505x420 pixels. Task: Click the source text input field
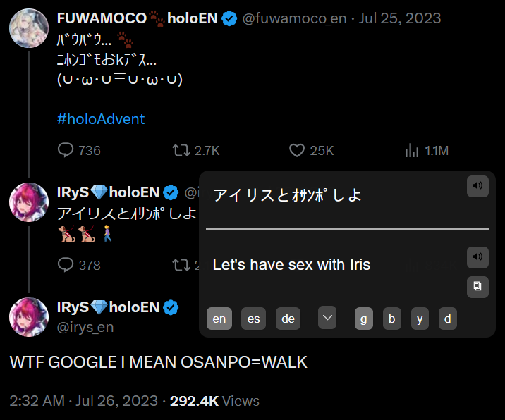(x=339, y=196)
